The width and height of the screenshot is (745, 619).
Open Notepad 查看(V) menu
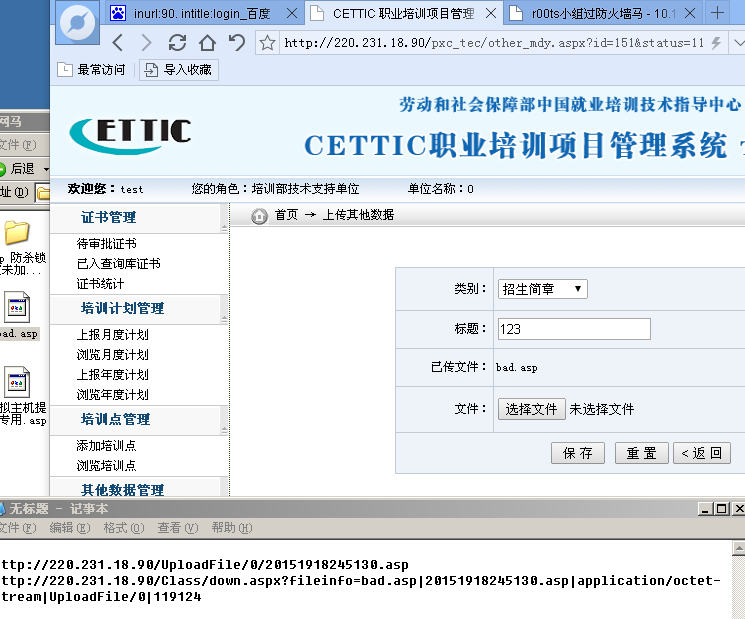pos(178,528)
